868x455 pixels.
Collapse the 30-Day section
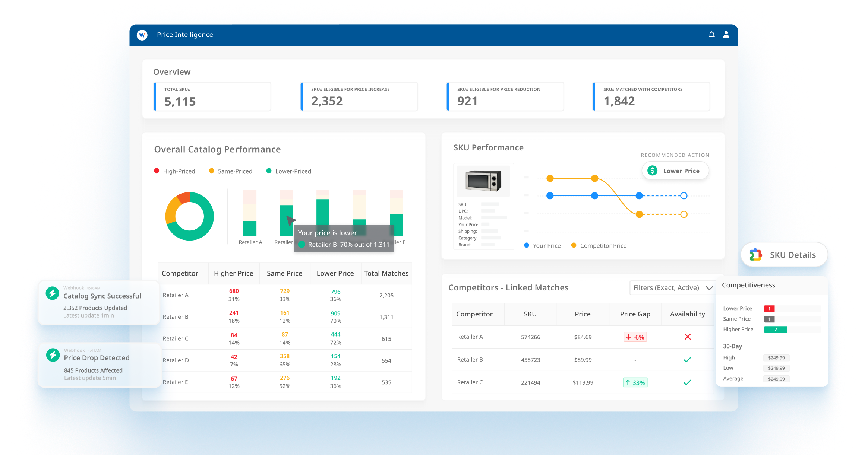[x=732, y=346]
